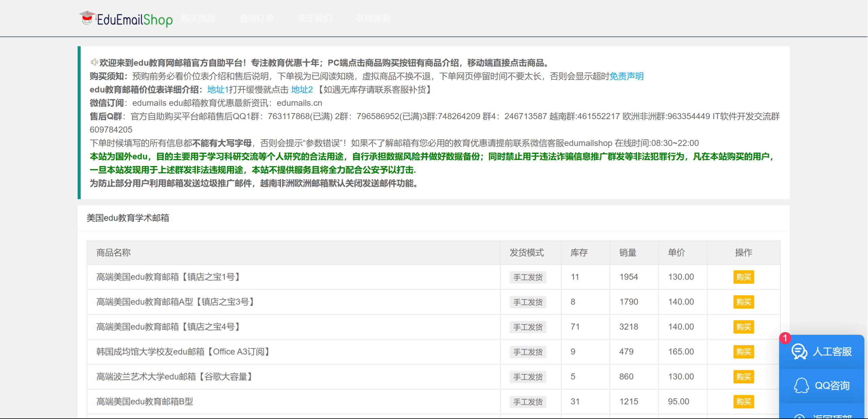Open the 查询订单 menu item
The height and width of the screenshot is (419, 868).
[256, 18]
